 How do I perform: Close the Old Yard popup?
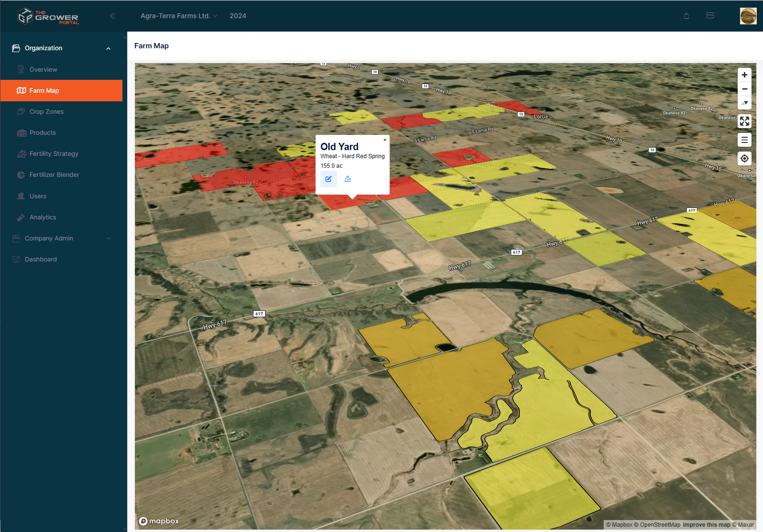pos(385,140)
